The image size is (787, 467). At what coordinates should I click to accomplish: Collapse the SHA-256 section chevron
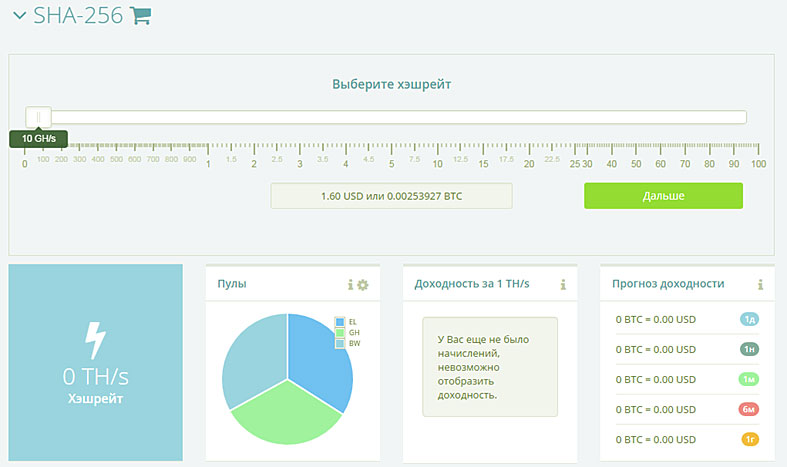pyautogui.click(x=19, y=16)
